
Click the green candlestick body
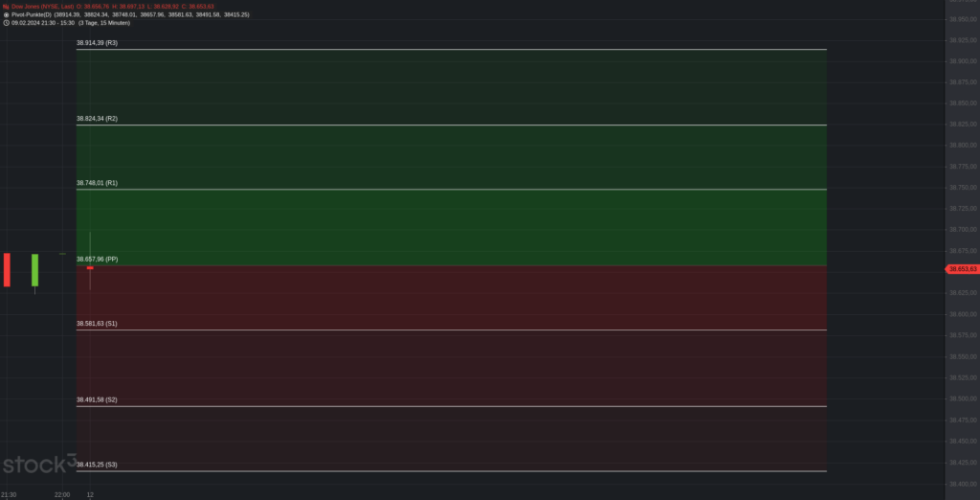[x=34, y=269]
